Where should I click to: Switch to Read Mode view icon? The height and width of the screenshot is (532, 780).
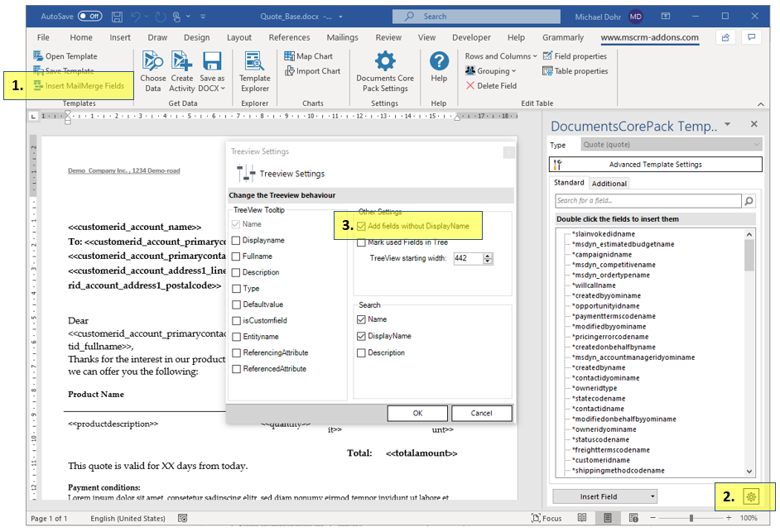(x=582, y=518)
